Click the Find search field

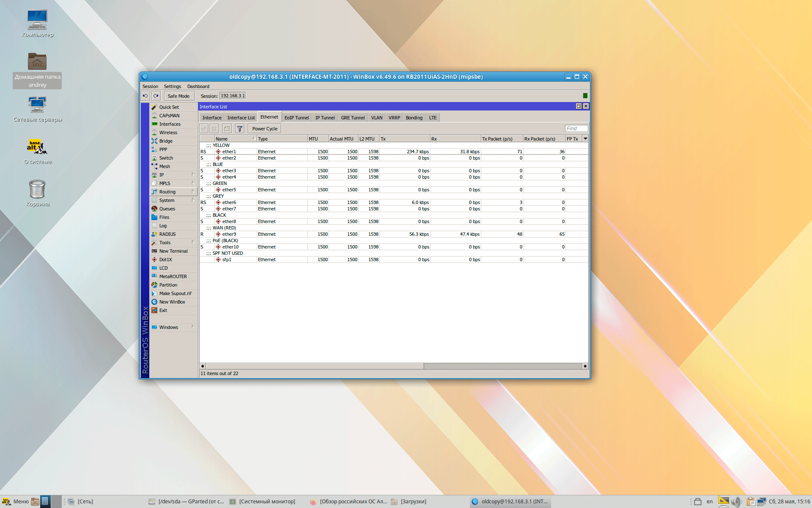coord(576,129)
